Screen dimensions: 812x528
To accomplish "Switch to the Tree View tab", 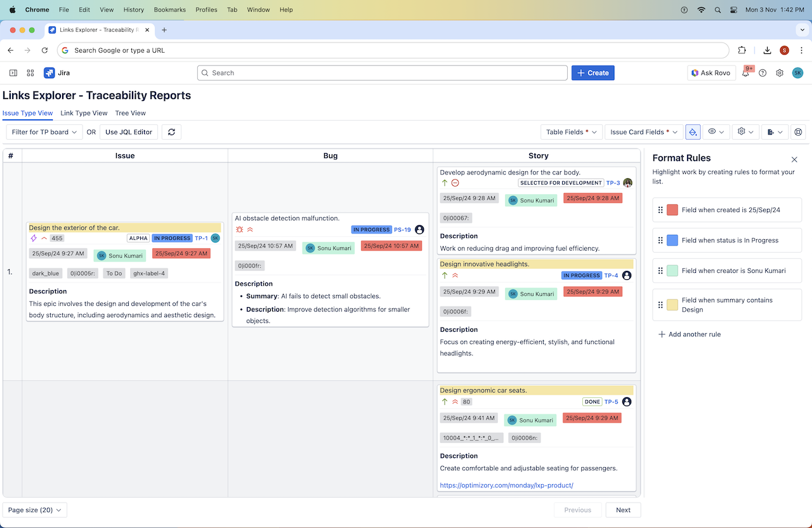I will point(130,113).
